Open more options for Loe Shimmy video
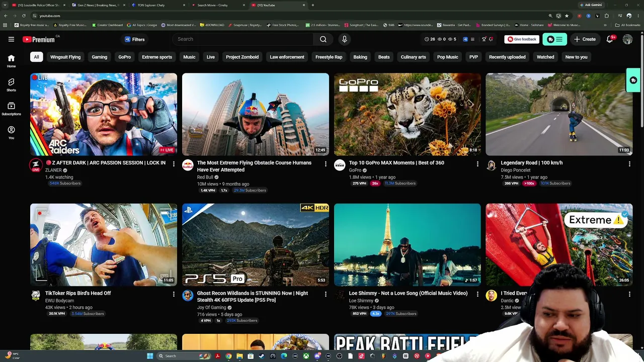Screen dimensions: 644x362 477,294
